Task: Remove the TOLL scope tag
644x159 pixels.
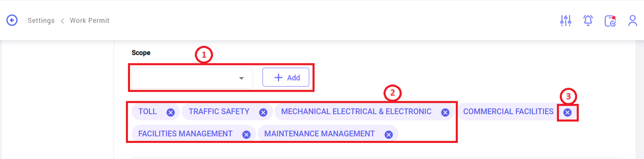Action: coord(170,112)
